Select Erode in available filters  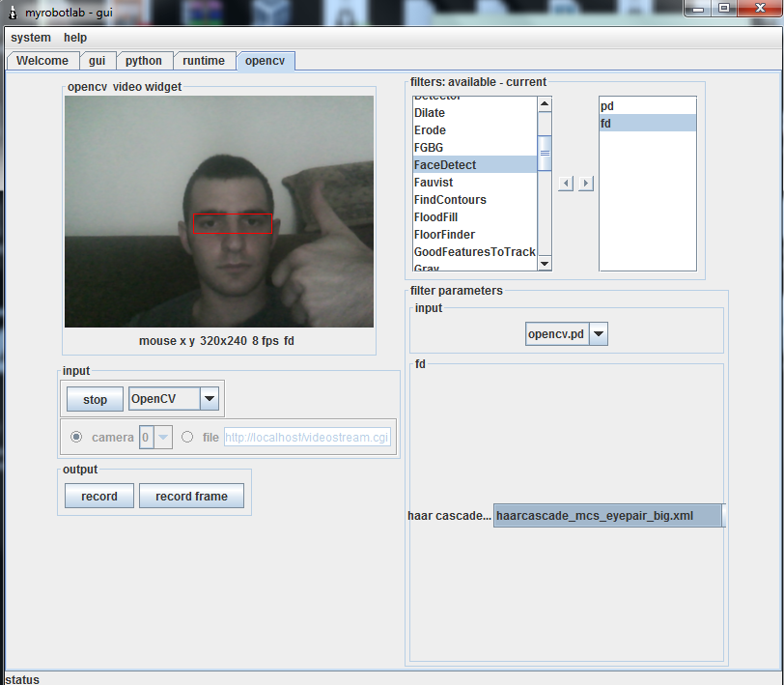(x=475, y=130)
